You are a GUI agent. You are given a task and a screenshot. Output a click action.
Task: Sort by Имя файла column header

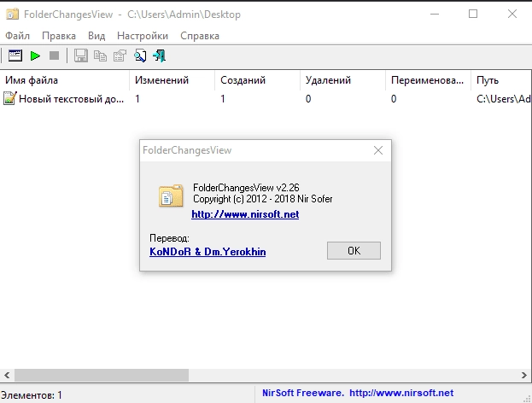point(64,80)
